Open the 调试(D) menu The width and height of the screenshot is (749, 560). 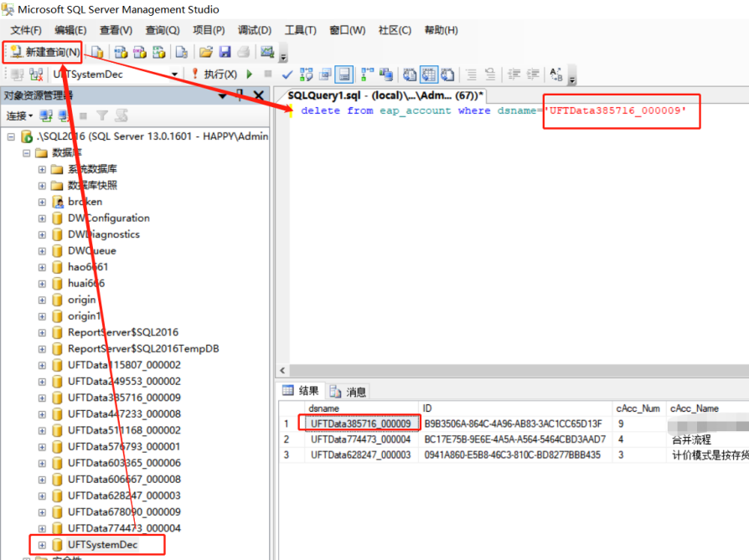click(255, 30)
